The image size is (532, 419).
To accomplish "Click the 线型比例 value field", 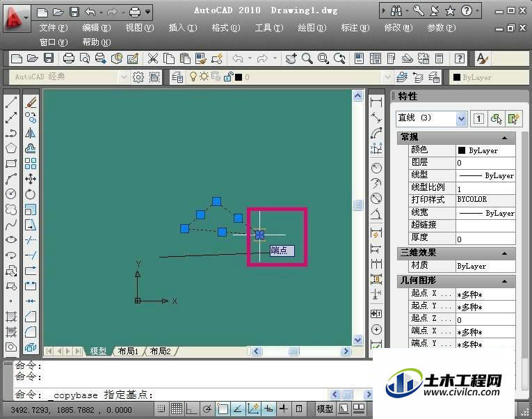I will [x=485, y=188].
